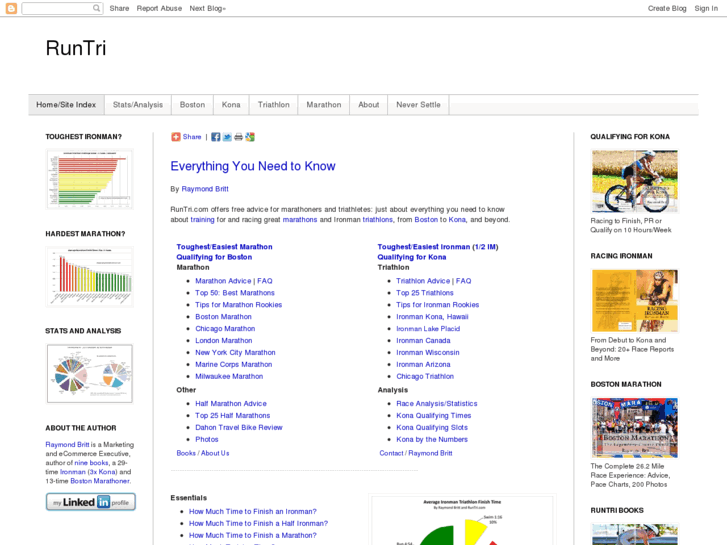Open Toughest/Easiest Marathon link
This screenshot has height=545, width=727.
click(x=224, y=247)
